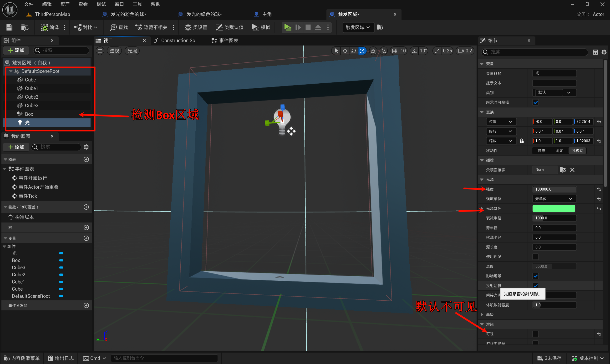Browse to asset in content browser icon
This screenshot has width=610, height=364.
[x=25, y=27]
